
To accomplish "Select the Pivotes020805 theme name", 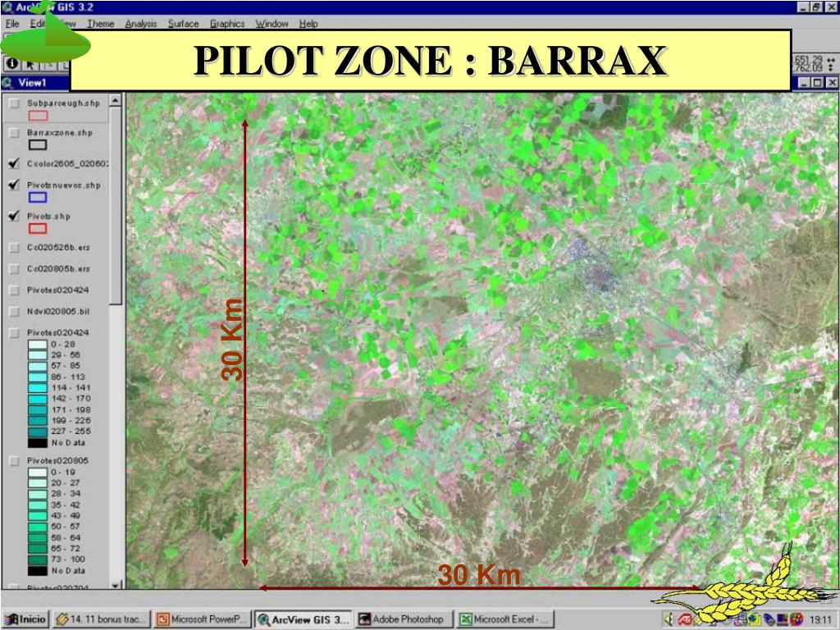I will [x=58, y=461].
